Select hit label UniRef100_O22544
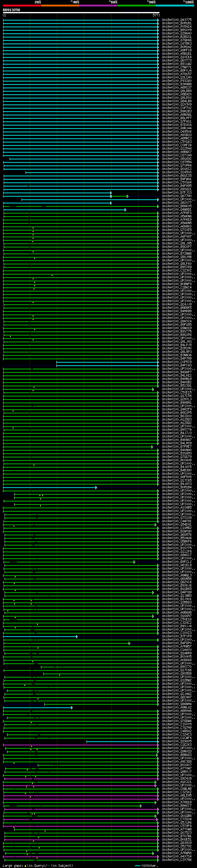Image resolution: width=197 pixels, height=868 pixels. (x=177, y=149)
